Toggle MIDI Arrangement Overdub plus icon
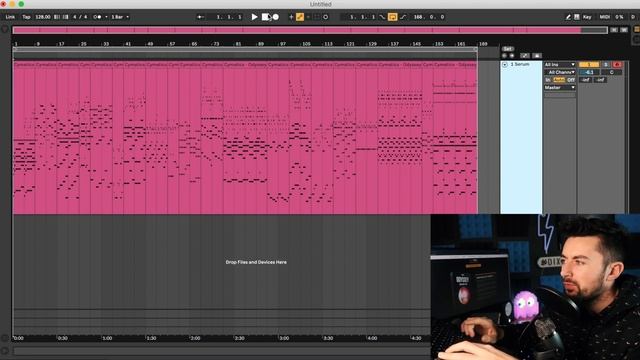Viewport: 640px width, 360px height. tap(291, 17)
